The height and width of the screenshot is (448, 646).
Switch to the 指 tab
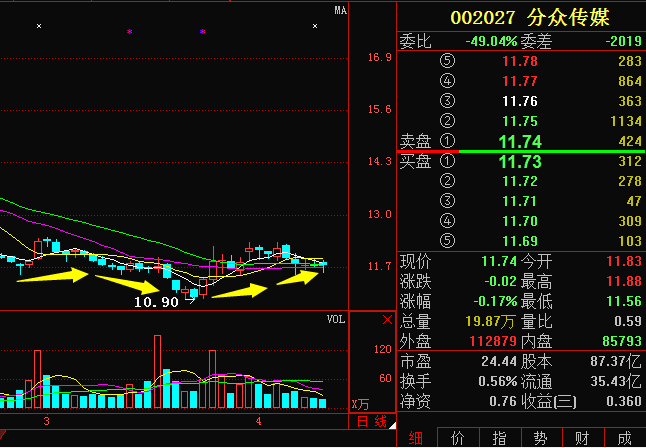tap(500, 438)
